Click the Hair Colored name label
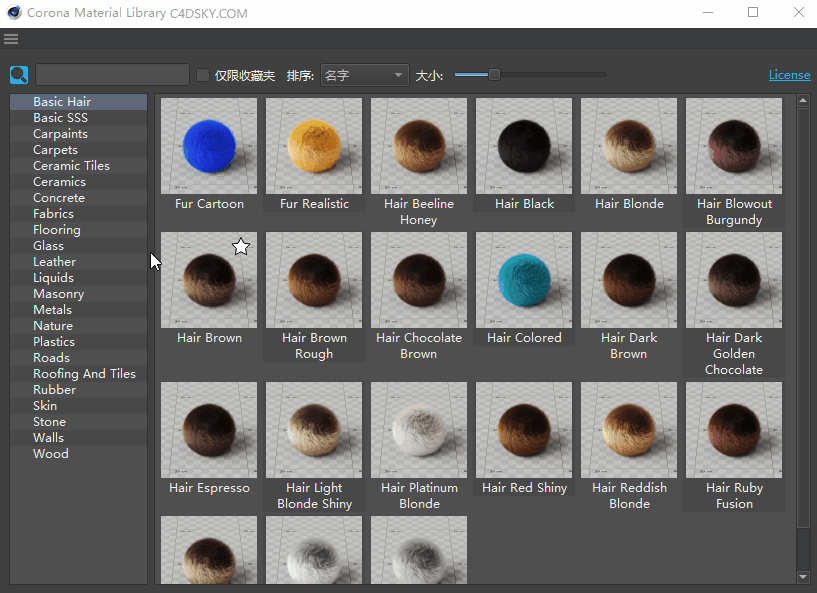The image size is (817, 593). (x=524, y=338)
